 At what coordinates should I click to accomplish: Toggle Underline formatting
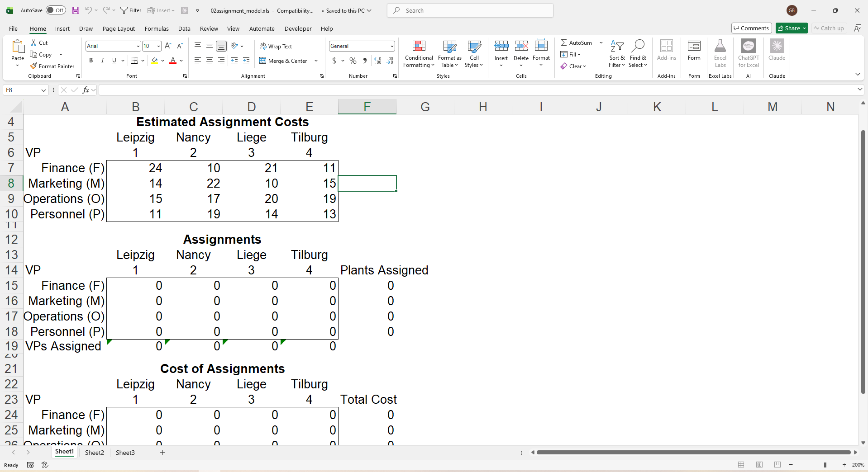pos(114,60)
